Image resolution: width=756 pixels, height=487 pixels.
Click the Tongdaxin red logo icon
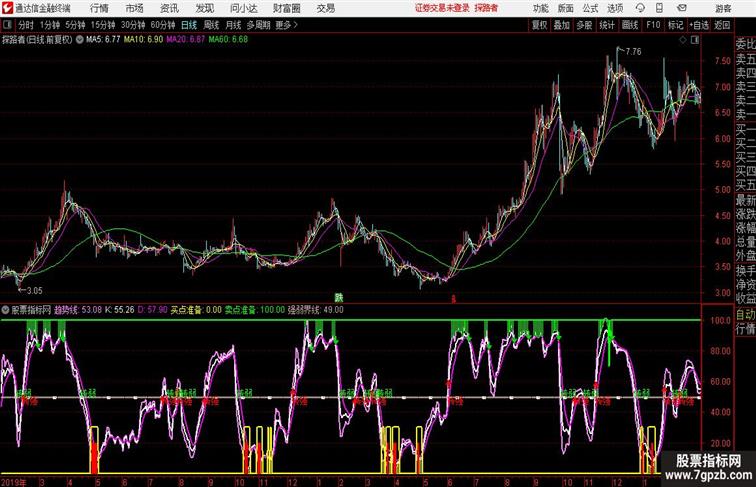[x=7, y=8]
